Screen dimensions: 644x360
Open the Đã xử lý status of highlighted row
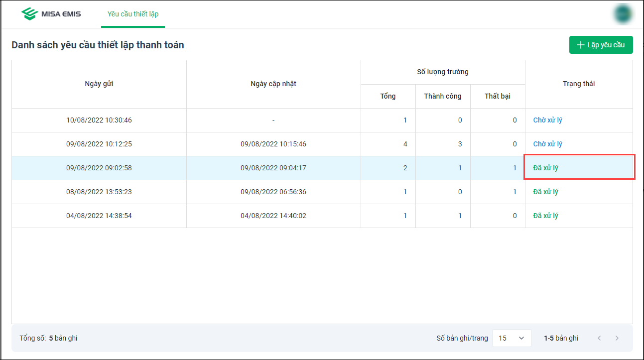(546, 168)
